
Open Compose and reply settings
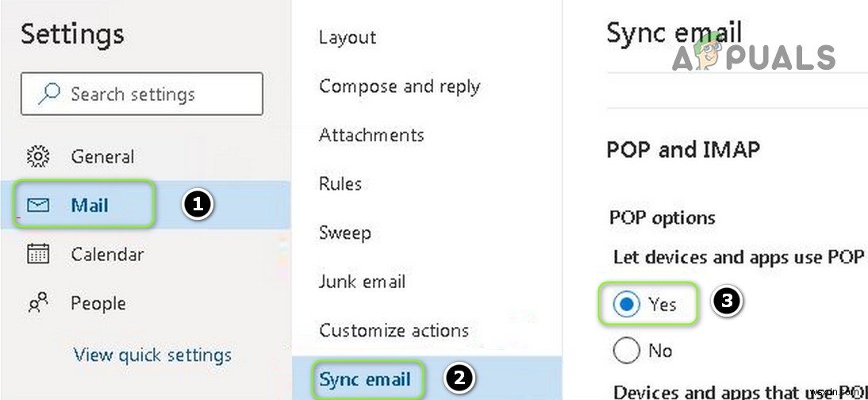[399, 87]
